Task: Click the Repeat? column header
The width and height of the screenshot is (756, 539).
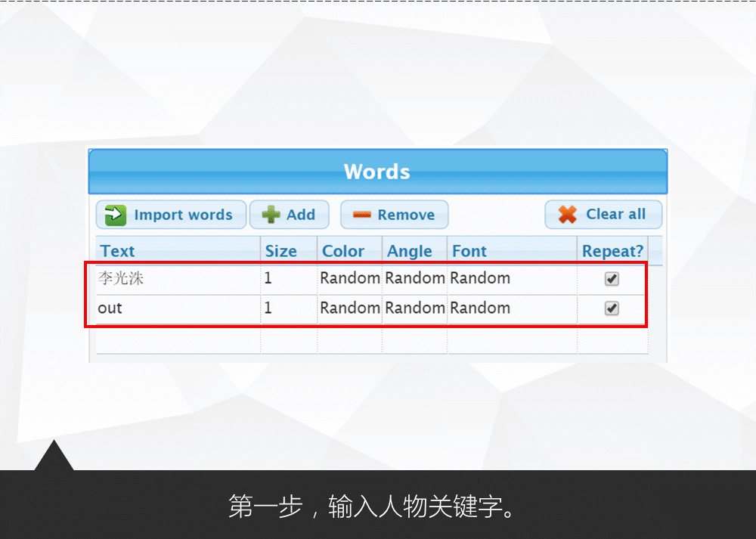Action: (x=612, y=251)
